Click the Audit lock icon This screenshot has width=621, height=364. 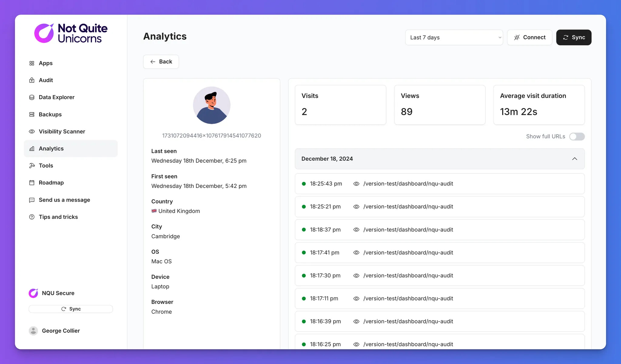tap(32, 80)
